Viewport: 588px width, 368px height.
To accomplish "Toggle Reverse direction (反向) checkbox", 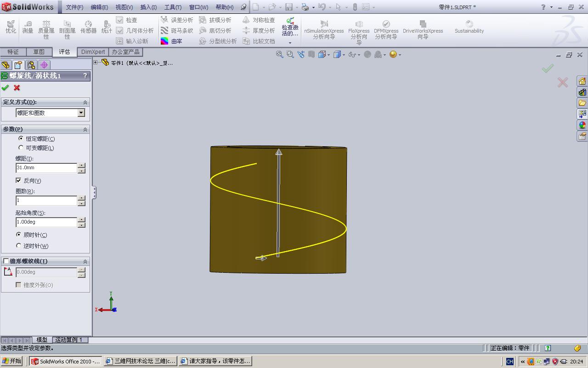I will pos(18,180).
